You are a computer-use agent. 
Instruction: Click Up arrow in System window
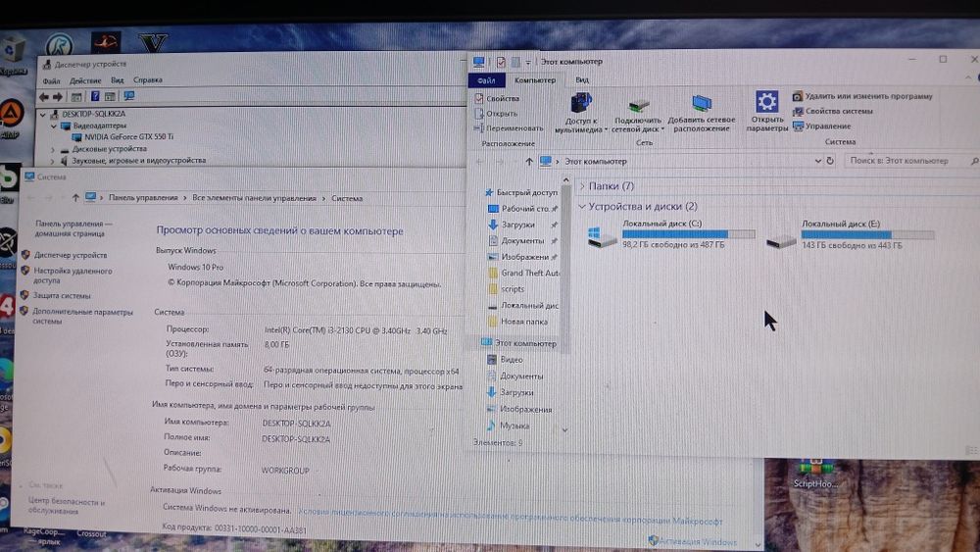75,197
